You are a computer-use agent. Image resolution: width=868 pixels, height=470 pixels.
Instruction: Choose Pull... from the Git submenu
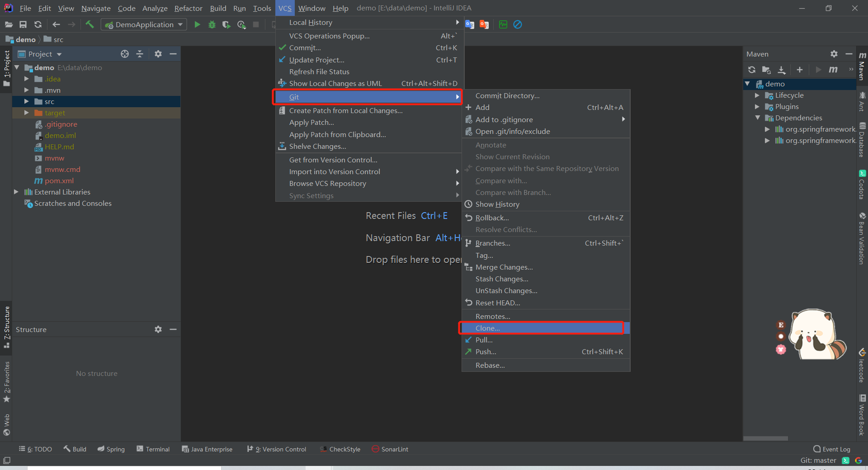546,340
